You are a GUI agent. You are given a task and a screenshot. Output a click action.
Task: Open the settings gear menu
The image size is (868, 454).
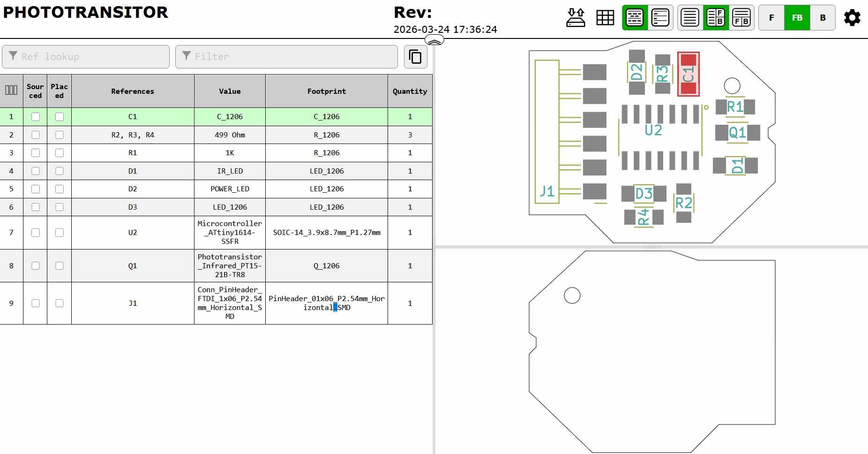click(x=852, y=18)
